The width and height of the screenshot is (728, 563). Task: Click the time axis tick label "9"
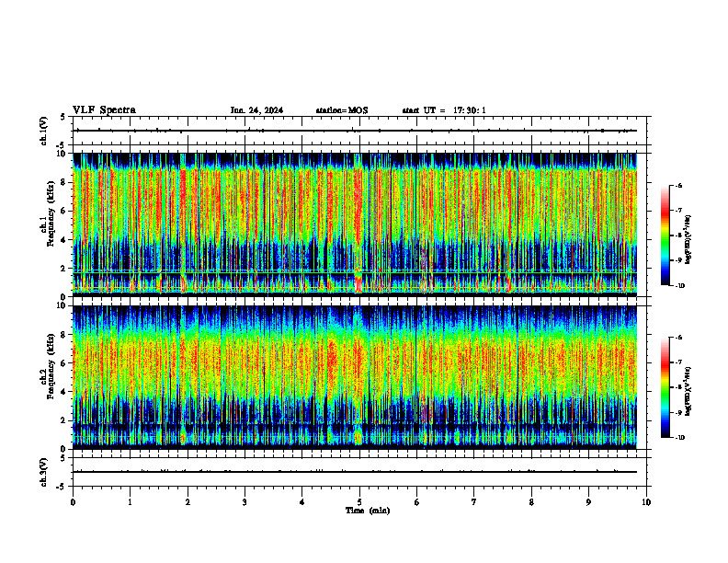(x=588, y=502)
